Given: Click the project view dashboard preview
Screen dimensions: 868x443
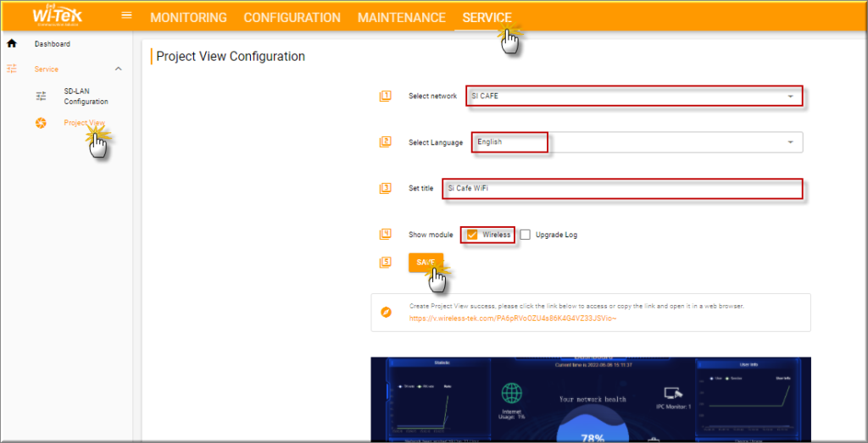Looking at the screenshot, I should point(590,399).
